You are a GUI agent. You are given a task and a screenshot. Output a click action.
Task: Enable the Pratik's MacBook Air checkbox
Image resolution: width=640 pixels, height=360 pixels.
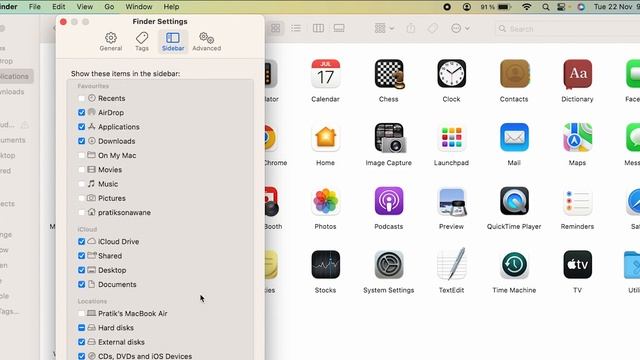pos(81,313)
